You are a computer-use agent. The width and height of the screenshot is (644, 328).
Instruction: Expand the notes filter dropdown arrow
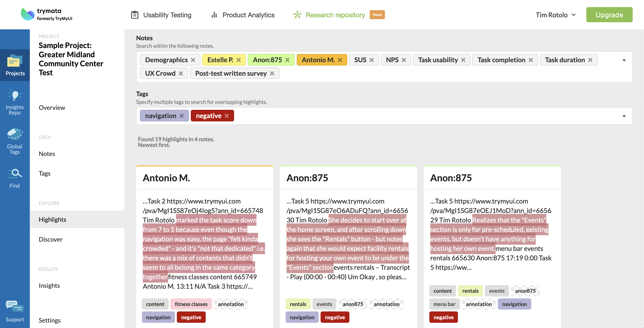click(625, 60)
